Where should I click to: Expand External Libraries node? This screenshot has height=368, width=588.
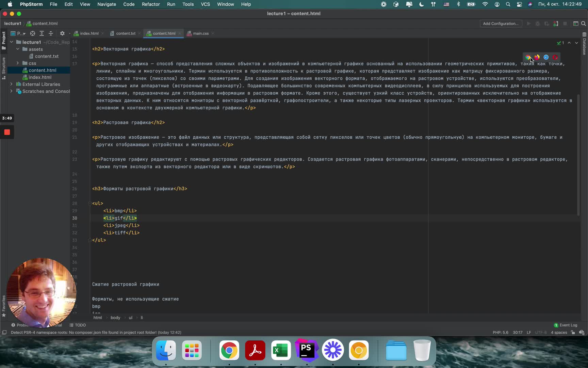point(12,84)
